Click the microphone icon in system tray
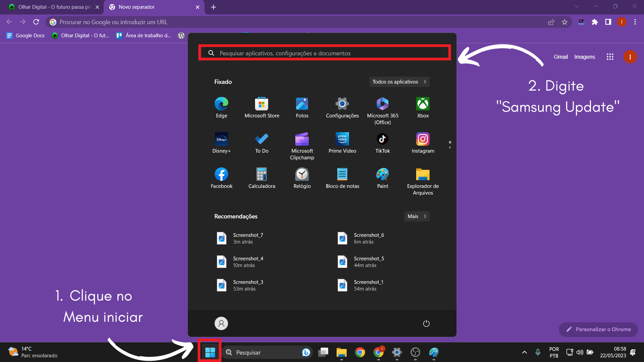Image resolution: width=644 pixels, height=362 pixels. 538,352
